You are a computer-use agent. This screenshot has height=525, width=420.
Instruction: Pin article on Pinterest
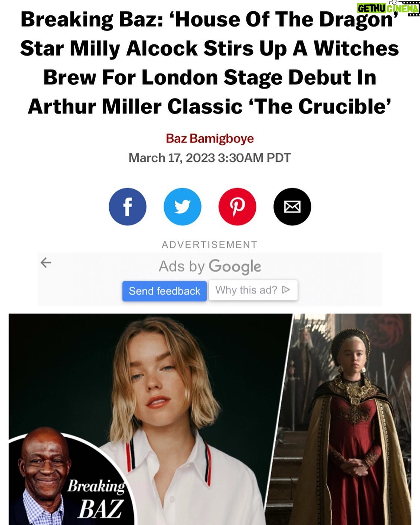(237, 206)
